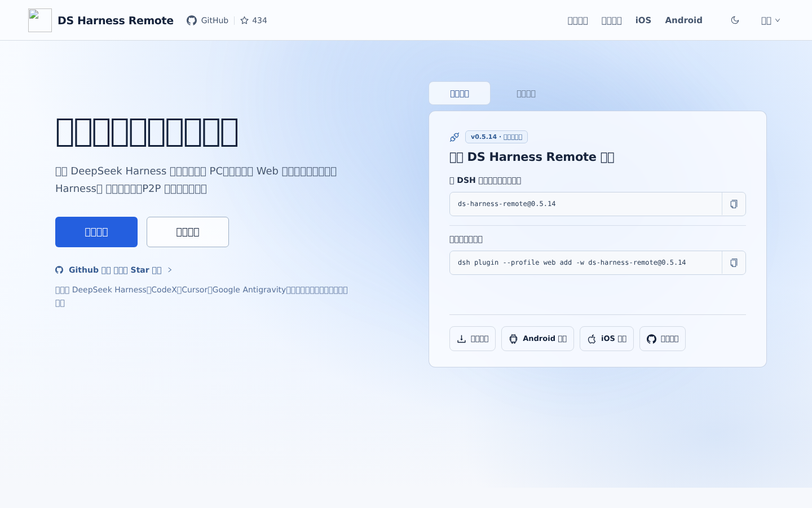Viewport: 812px width, 508px height.
Task: Click the download-icon button in the card
Action: pos(473,339)
